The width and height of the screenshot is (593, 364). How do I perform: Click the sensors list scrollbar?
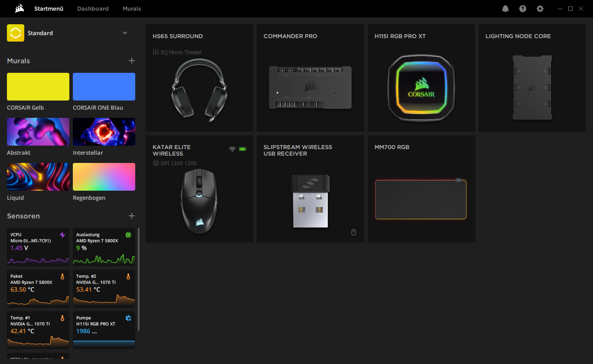139,279
